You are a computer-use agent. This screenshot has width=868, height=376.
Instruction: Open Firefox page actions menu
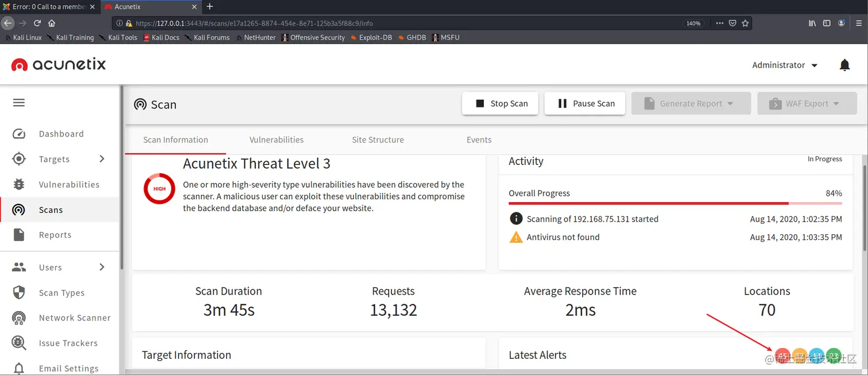coord(719,23)
